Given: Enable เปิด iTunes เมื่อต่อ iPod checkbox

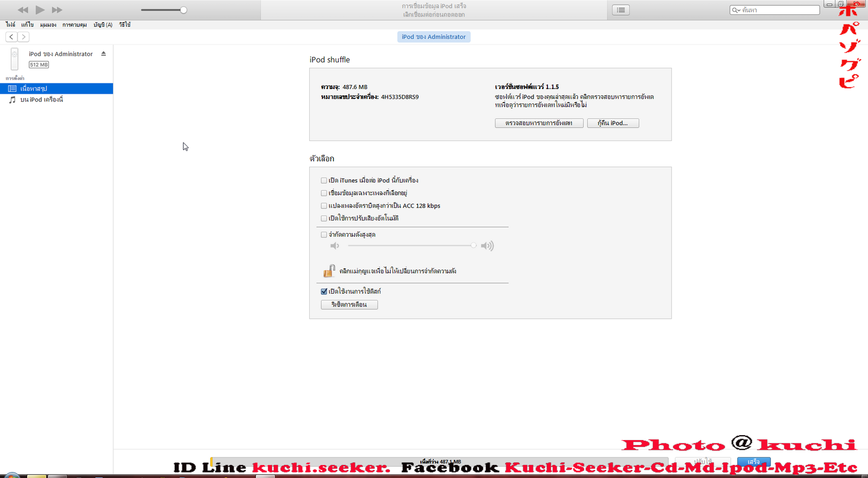Looking at the screenshot, I should point(324,180).
